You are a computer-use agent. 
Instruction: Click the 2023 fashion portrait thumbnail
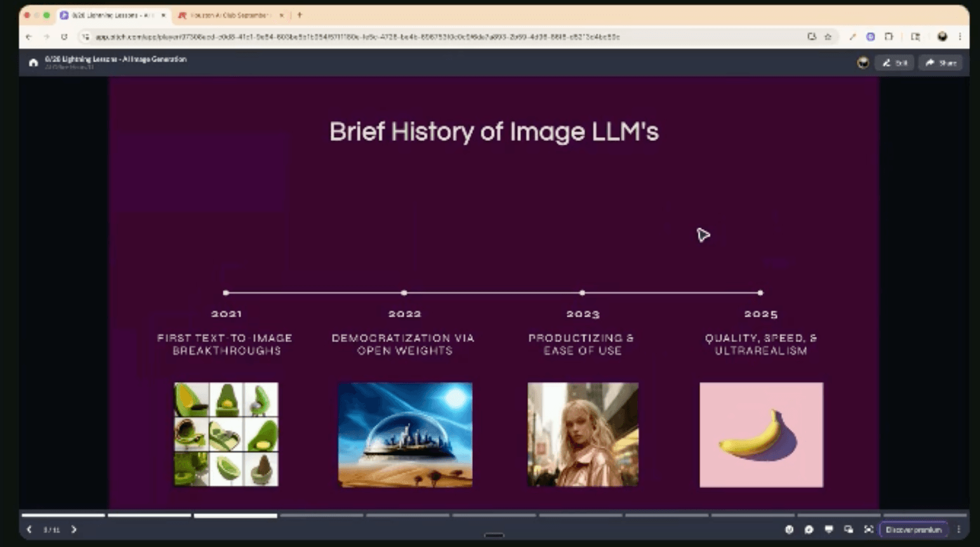tap(582, 434)
